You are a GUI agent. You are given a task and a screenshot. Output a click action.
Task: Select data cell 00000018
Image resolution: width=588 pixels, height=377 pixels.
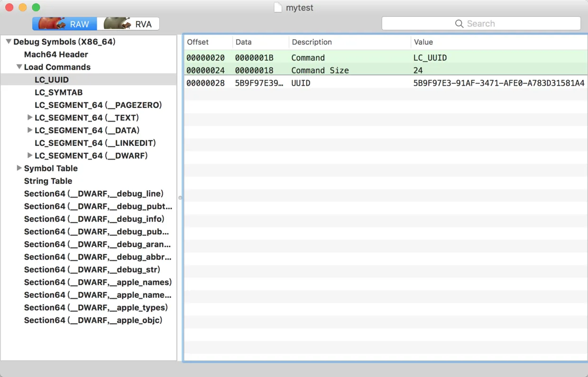(254, 71)
